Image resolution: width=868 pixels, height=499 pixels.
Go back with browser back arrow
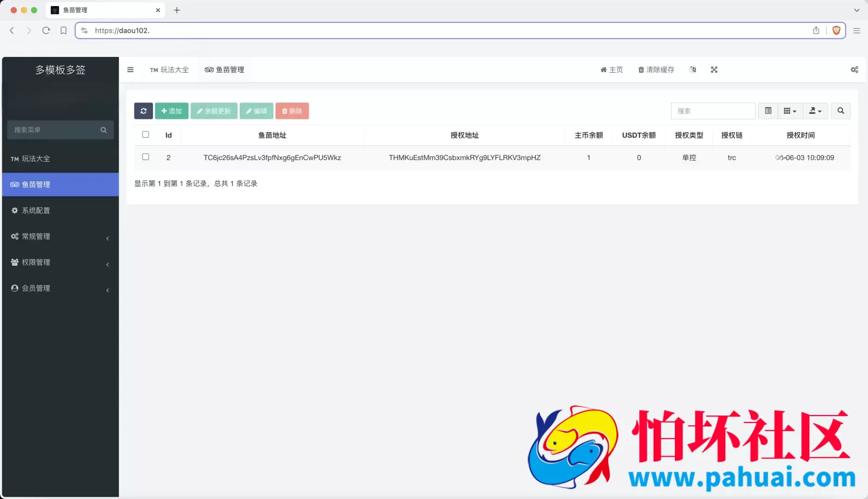click(12, 30)
